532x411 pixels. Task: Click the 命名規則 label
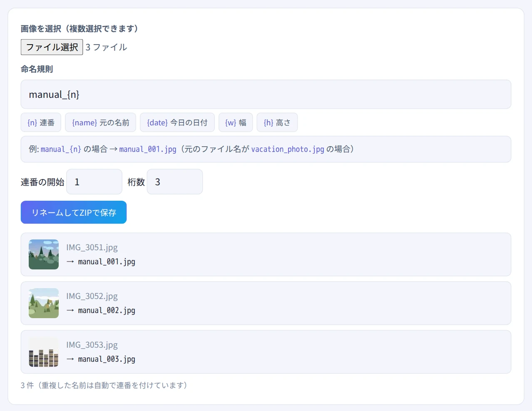coord(37,69)
